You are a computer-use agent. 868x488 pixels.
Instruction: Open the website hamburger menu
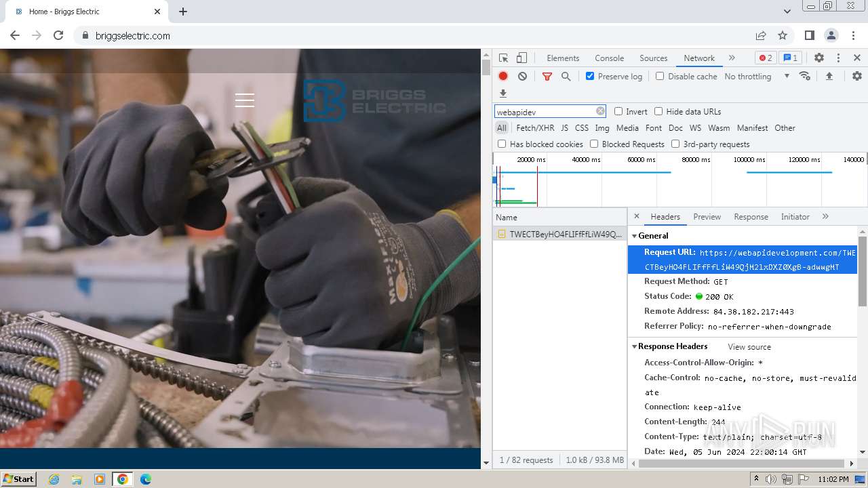coord(245,100)
